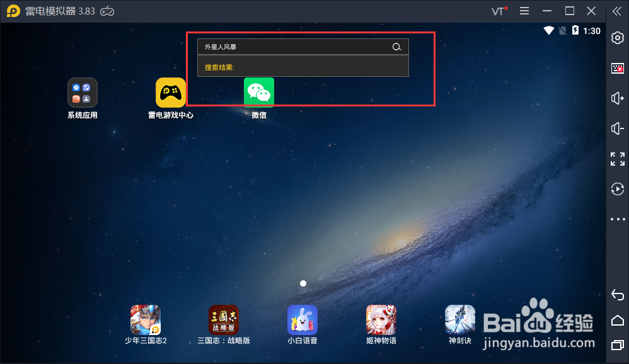This screenshot has height=364, width=629.
Task: Click the search magnifier icon
Action: (396, 47)
